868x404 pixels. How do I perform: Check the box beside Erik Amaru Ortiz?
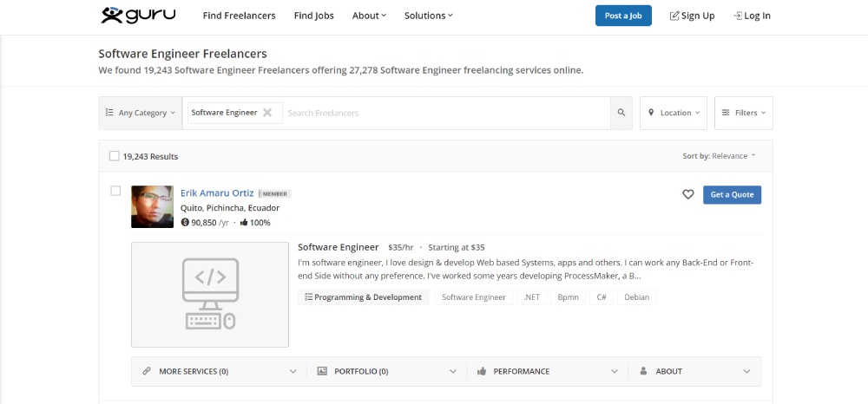coord(115,192)
